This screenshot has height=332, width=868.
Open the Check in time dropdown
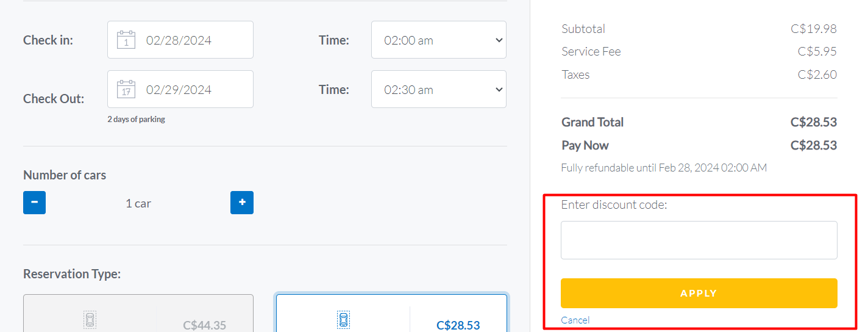point(439,40)
